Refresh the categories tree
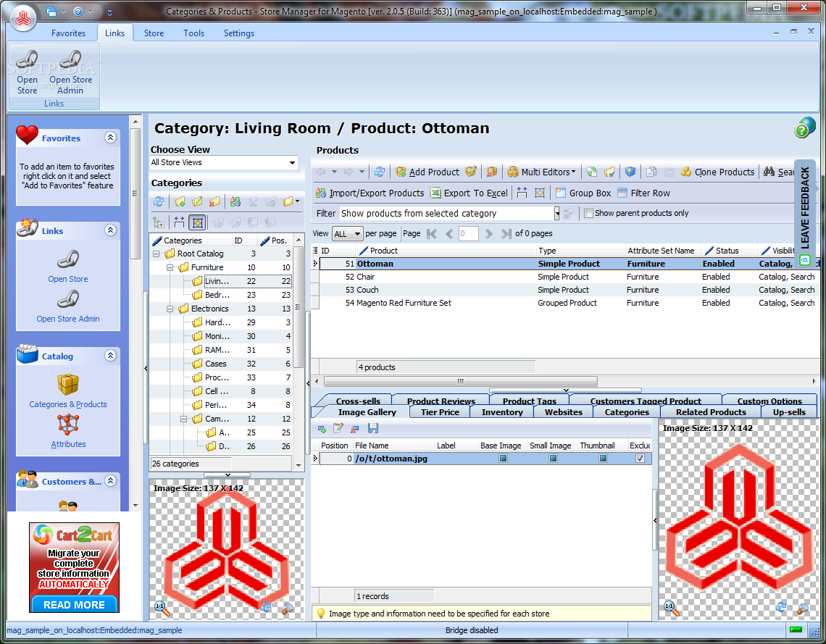The image size is (826, 644). click(x=159, y=201)
